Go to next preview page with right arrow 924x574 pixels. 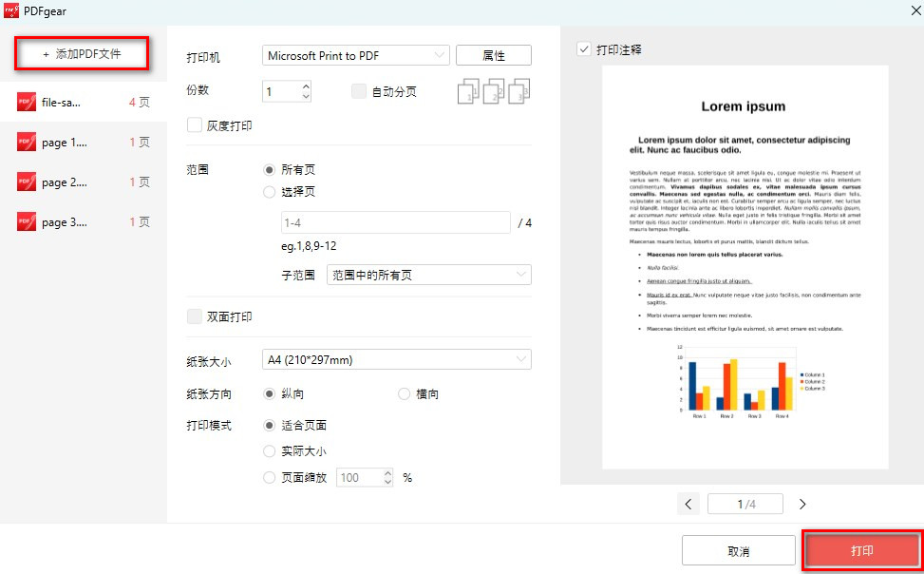tap(804, 504)
